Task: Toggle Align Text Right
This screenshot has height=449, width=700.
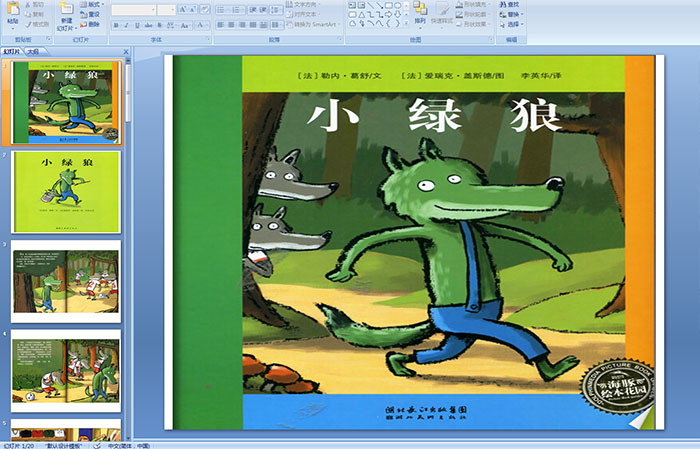Action: click(x=242, y=25)
